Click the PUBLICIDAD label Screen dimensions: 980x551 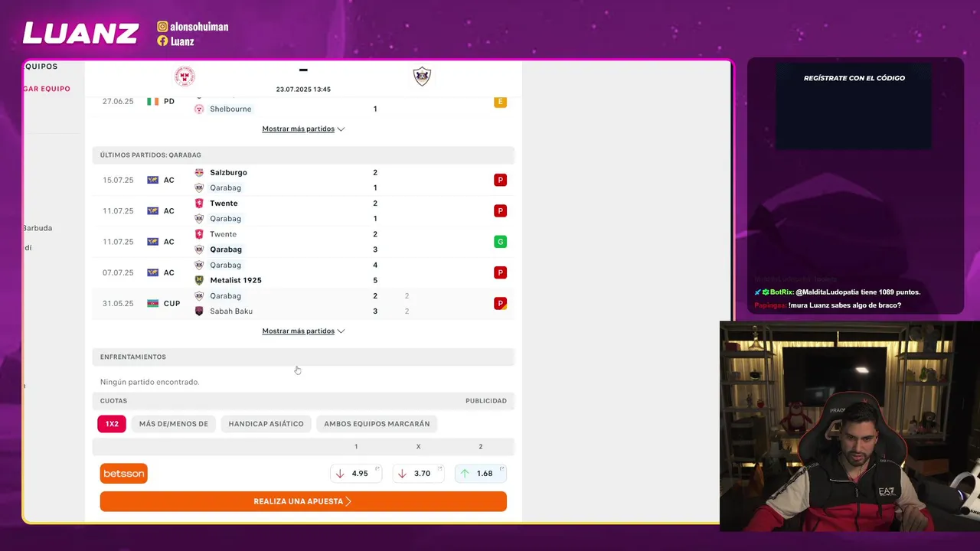(x=486, y=401)
